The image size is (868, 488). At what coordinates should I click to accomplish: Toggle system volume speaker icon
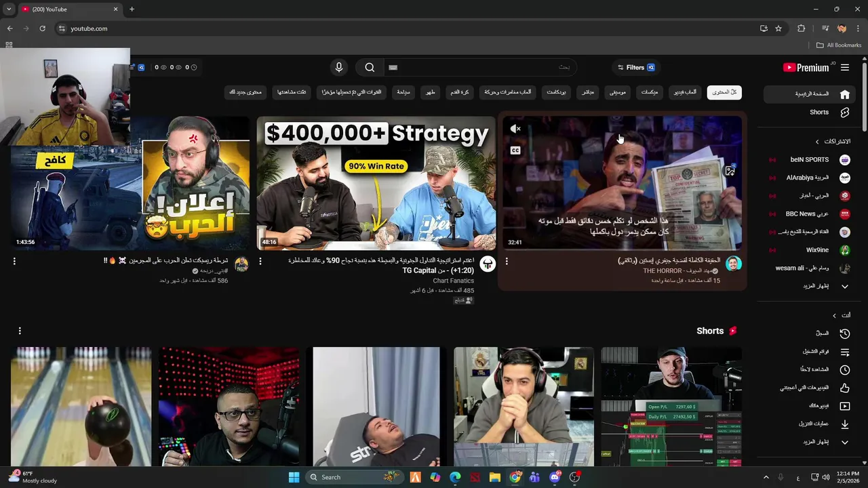point(826,477)
